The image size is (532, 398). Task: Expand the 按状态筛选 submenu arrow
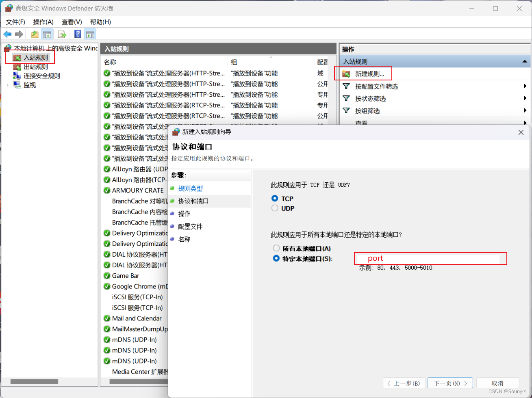pyautogui.click(x=525, y=98)
